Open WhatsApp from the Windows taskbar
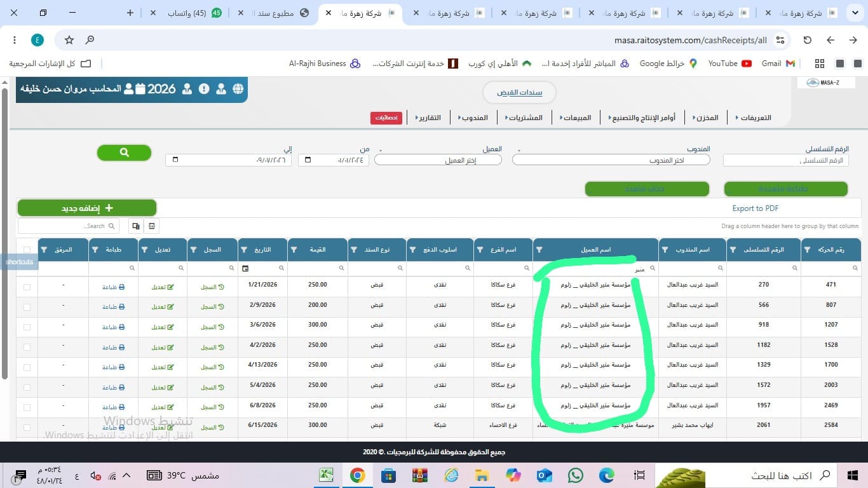The height and width of the screenshot is (488, 868). click(x=575, y=475)
